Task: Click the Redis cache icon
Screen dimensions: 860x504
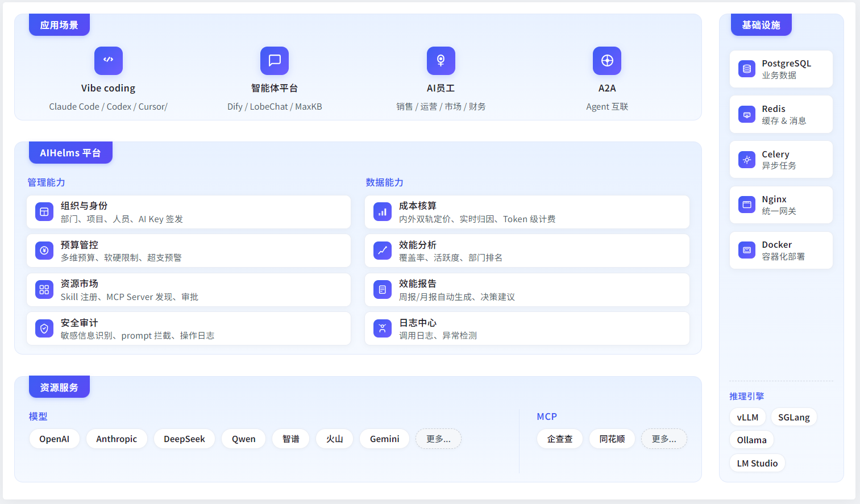Action: click(747, 114)
